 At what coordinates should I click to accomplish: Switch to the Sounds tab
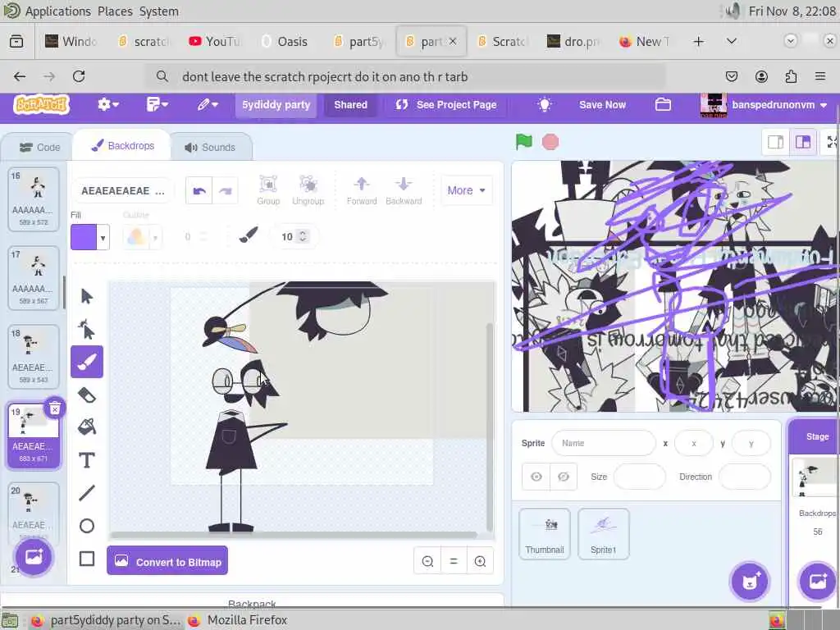[210, 148]
